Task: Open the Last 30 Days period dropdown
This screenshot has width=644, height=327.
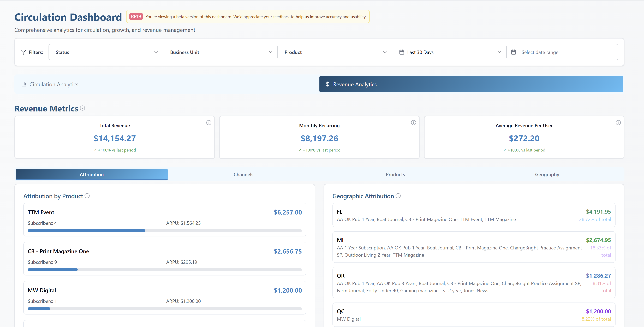Action: pos(449,52)
